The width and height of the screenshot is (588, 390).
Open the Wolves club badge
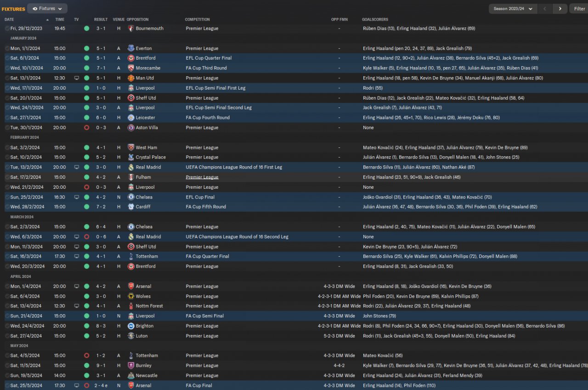(131, 296)
